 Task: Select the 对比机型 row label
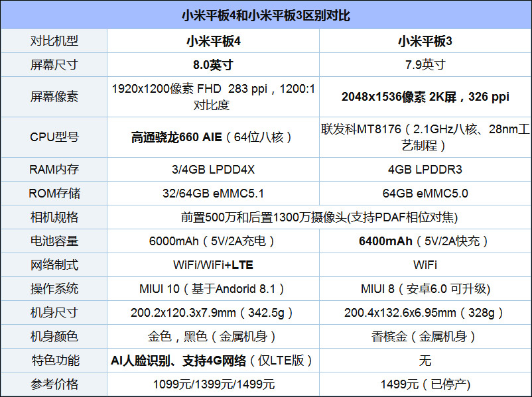tap(54, 41)
